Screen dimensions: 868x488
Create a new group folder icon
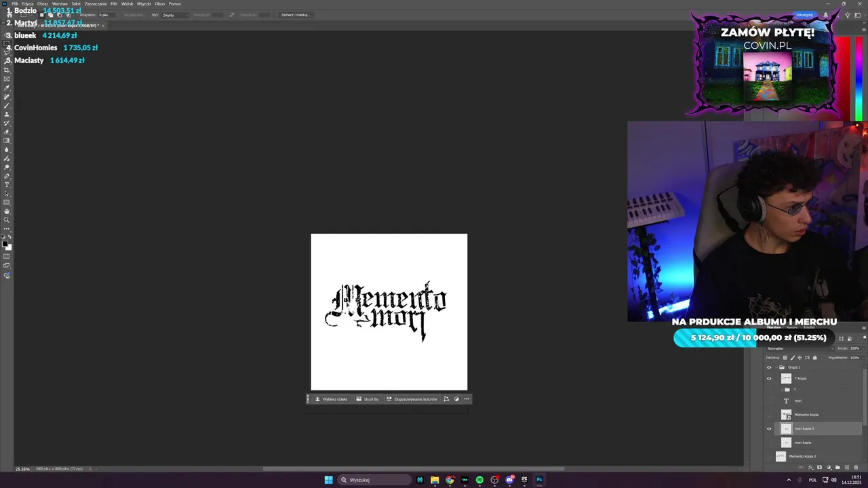pyautogui.click(x=837, y=467)
